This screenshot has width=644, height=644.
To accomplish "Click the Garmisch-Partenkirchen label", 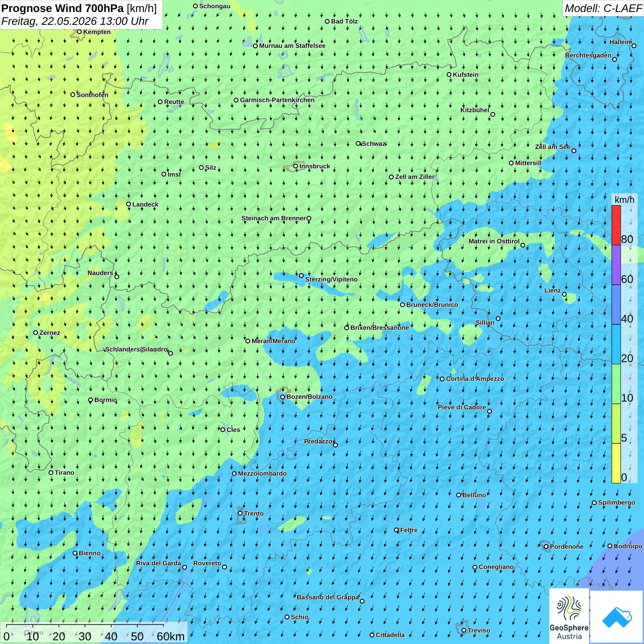I will (277, 100).
